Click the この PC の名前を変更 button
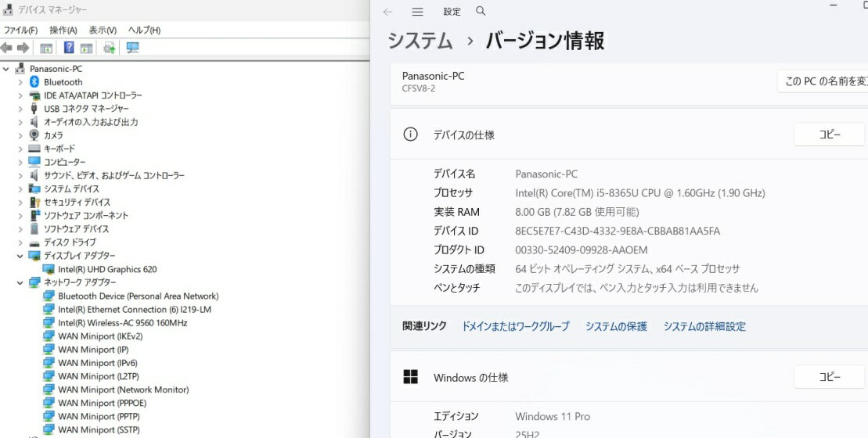The height and width of the screenshot is (438, 868). click(823, 81)
